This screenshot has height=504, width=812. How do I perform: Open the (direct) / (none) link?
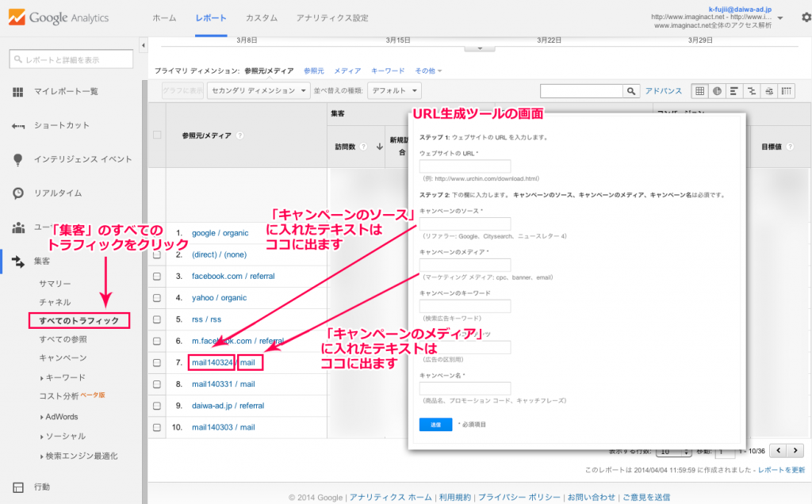tap(219, 255)
